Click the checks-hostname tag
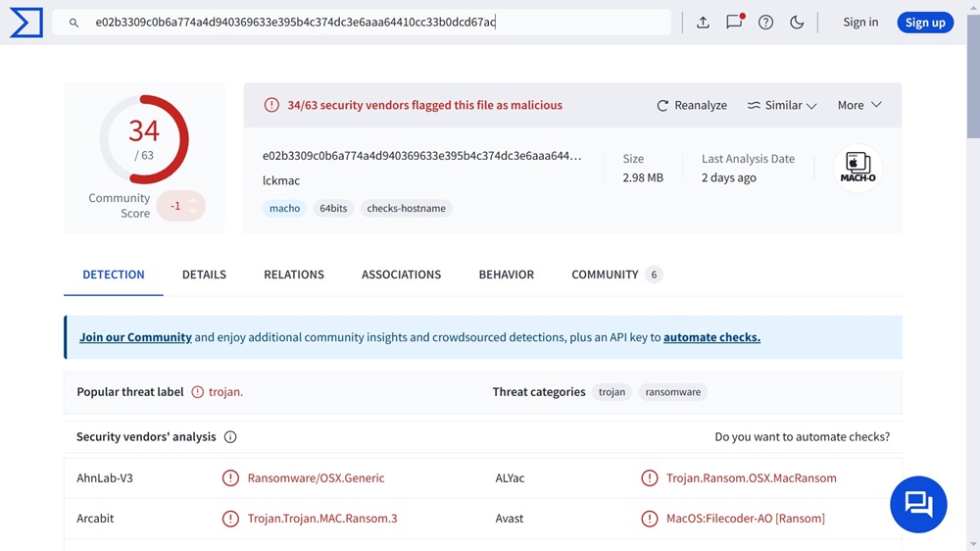This screenshot has height=551, width=980. coord(407,208)
